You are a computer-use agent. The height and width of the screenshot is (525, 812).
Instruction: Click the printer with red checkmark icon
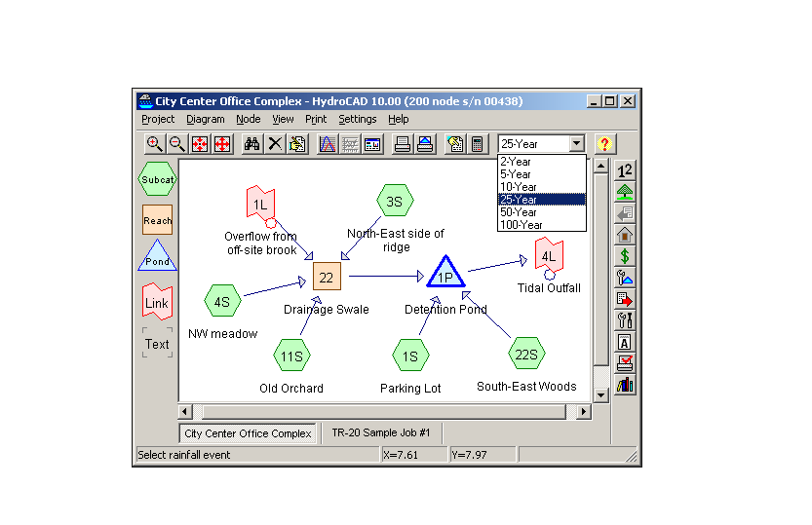point(625,363)
